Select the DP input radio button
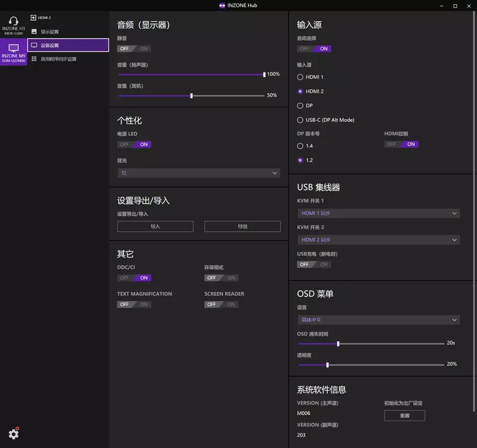Image resolution: width=477 pixels, height=448 pixels. (x=300, y=105)
